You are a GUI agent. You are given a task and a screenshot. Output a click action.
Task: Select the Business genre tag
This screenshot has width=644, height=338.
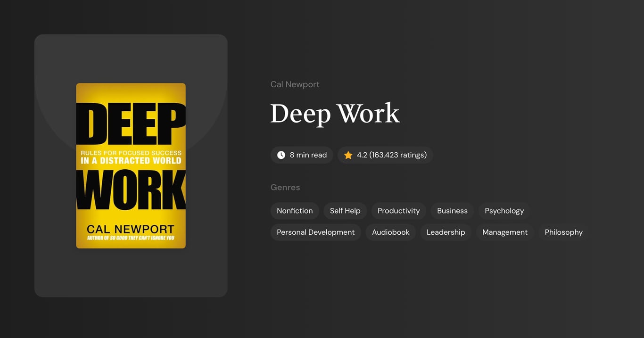click(452, 211)
